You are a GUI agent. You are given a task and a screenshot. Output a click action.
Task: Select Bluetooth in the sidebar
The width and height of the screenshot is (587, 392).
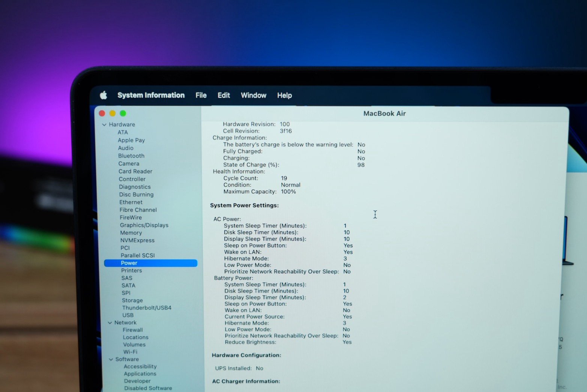(131, 156)
